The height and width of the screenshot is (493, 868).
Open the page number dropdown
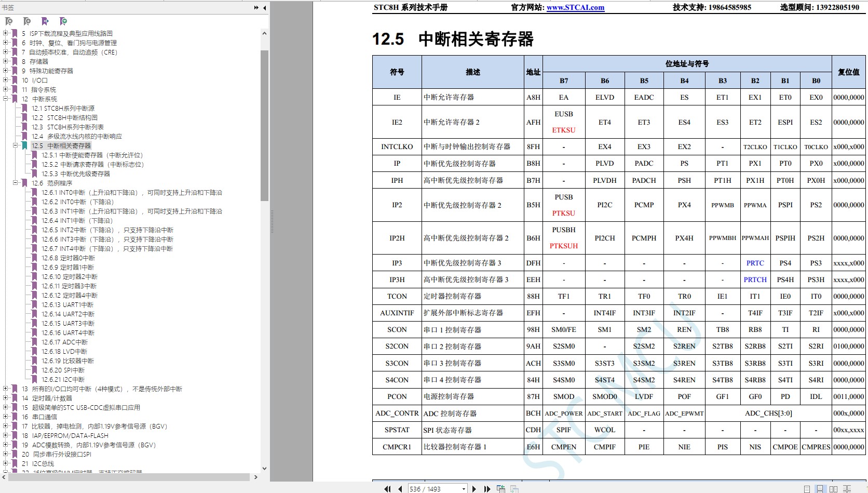coord(464,489)
